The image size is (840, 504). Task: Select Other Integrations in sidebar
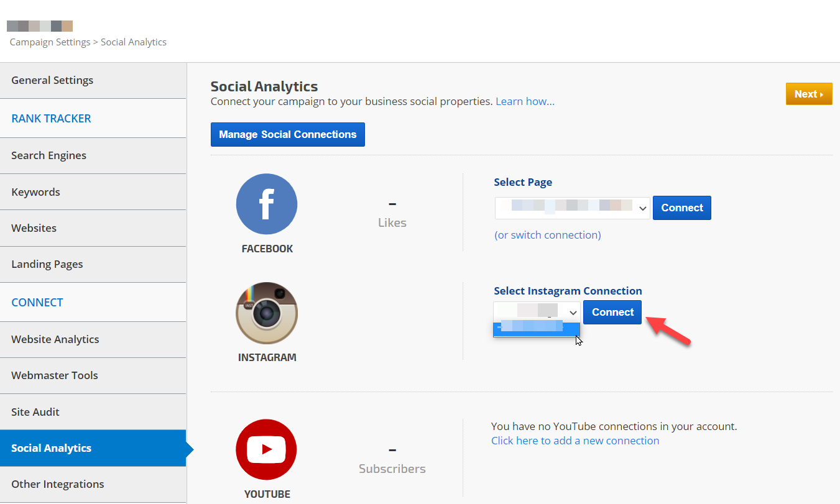57,484
